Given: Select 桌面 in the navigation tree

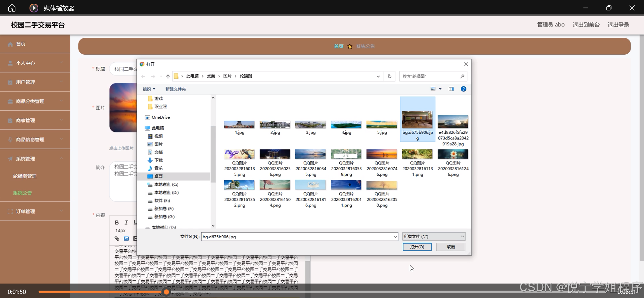Looking at the screenshot, I should pyautogui.click(x=155, y=176).
